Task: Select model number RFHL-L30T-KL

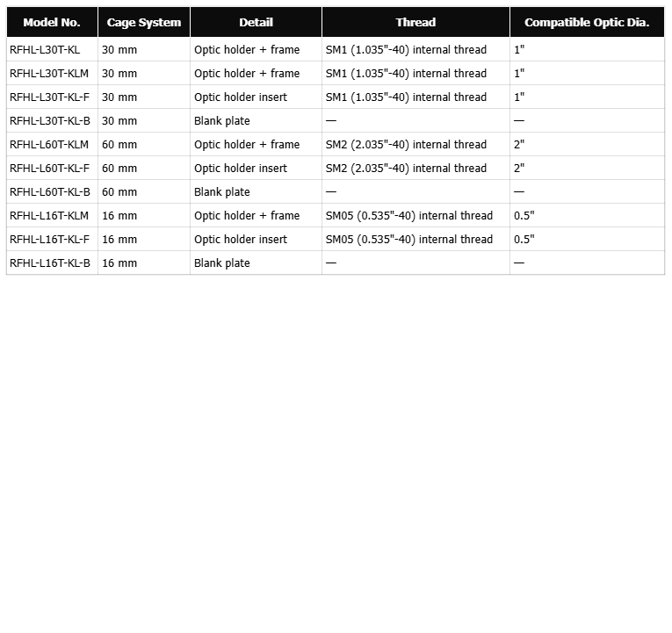Action: [45, 50]
